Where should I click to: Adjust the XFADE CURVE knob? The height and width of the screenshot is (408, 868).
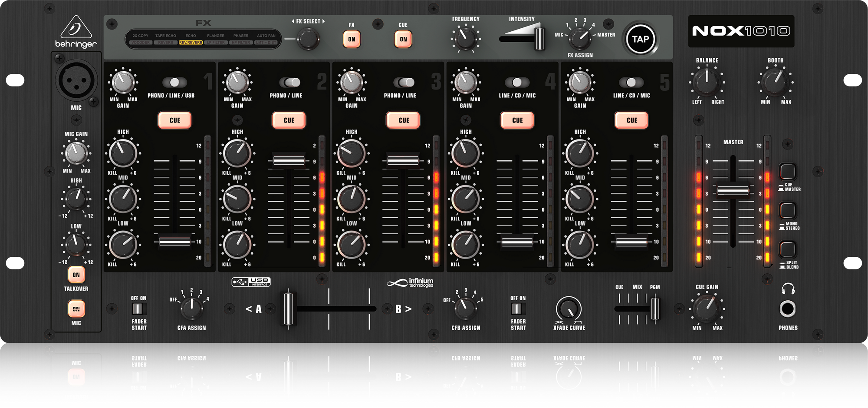(569, 309)
